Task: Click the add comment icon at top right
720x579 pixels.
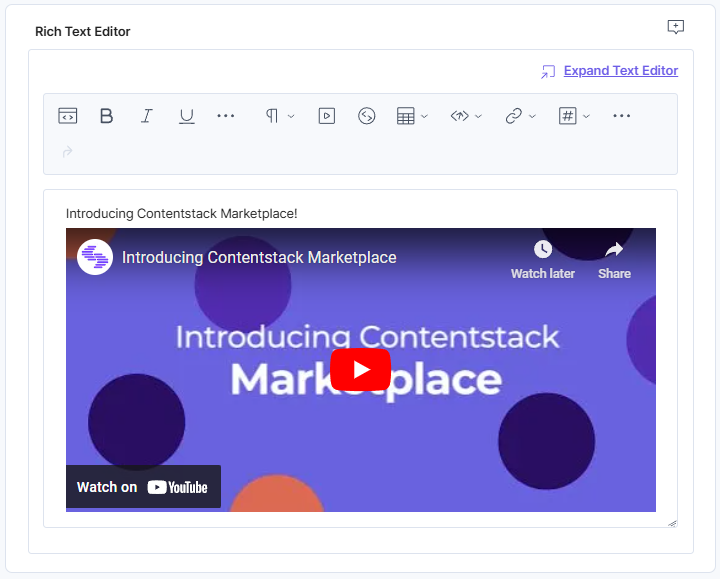Action: click(x=676, y=27)
